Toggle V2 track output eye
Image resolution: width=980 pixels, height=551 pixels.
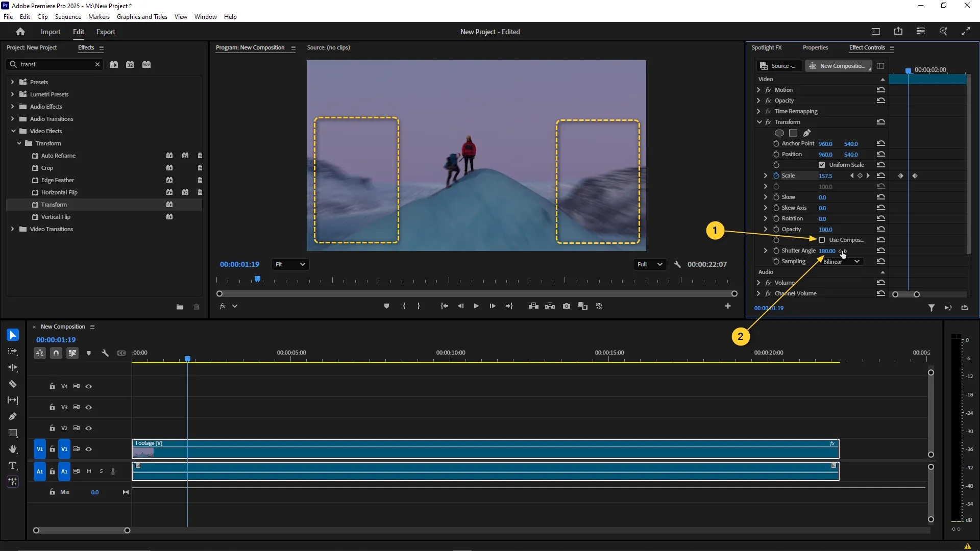coord(89,429)
